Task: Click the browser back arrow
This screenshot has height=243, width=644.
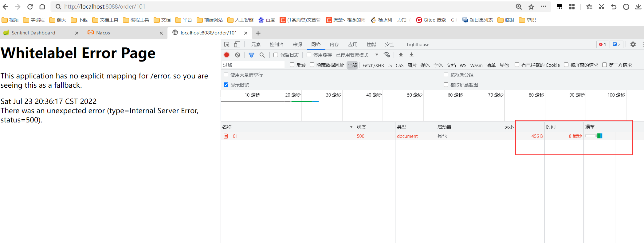Action: click(6, 6)
